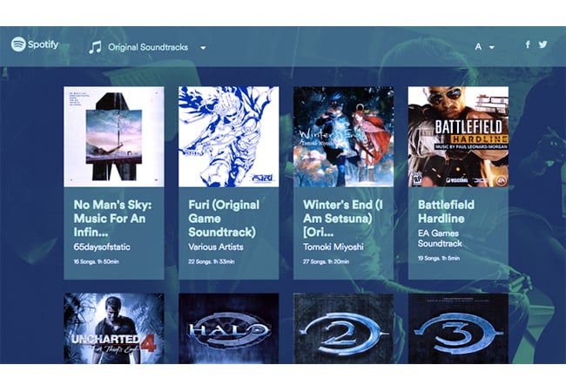Open the A sorting dropdown

484,47
